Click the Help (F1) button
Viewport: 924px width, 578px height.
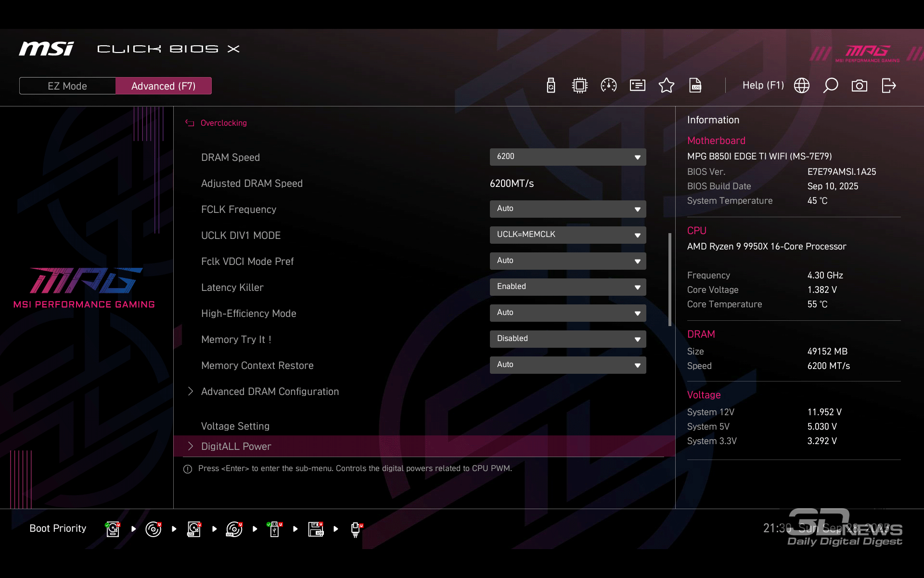coord(763,86)
